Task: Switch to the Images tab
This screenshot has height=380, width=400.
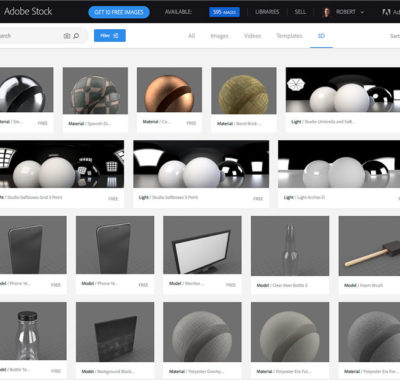Action: pyautogui.click(x=219, y=36)
